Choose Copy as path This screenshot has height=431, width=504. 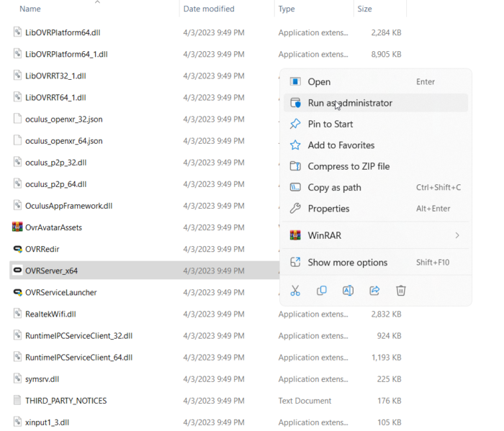point(376,188)
